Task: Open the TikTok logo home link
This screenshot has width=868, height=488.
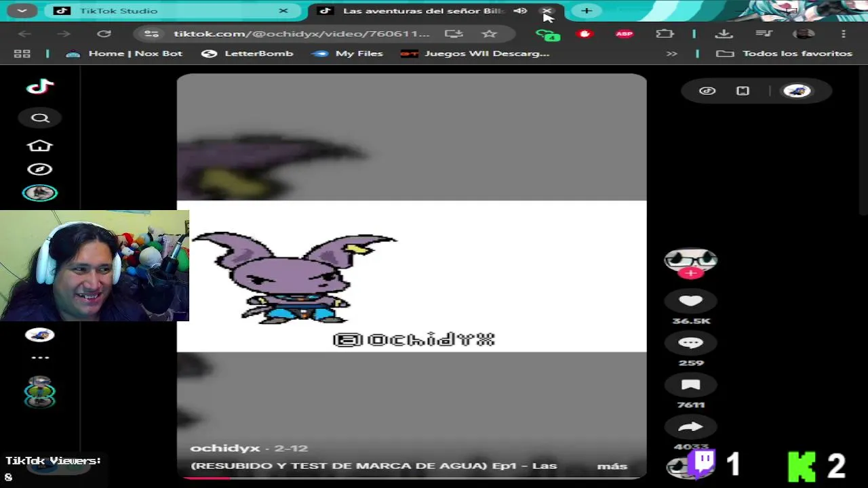Action: 40,86
